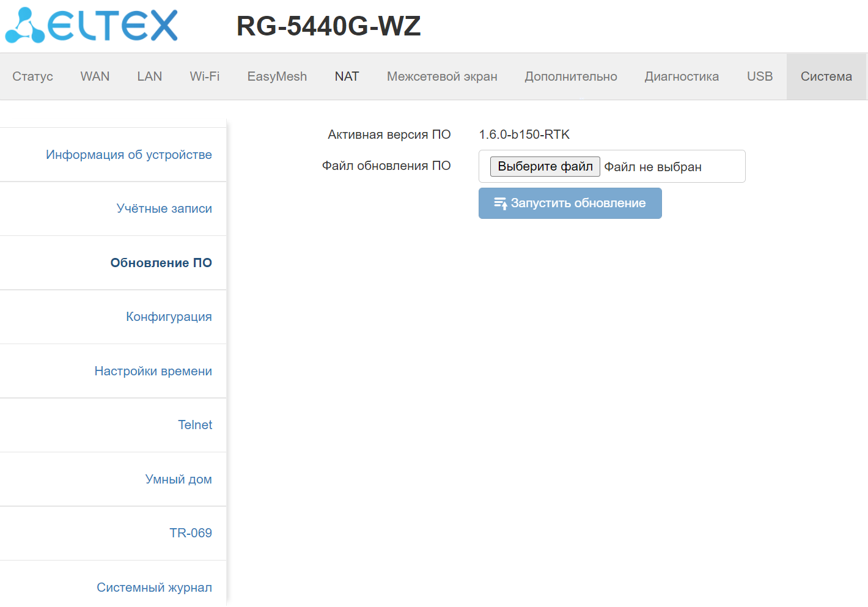Go to the Wi-Fi tab

click(204, 76)
